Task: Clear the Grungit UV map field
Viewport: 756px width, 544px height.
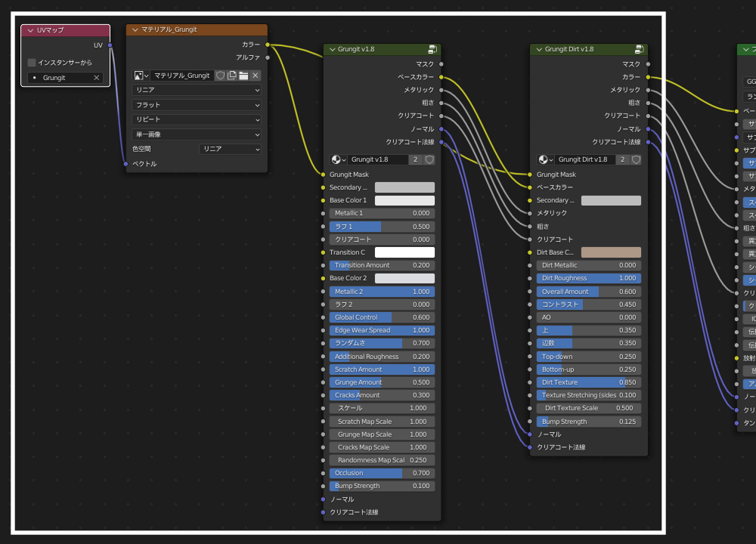Action: [x=97, y=78]
